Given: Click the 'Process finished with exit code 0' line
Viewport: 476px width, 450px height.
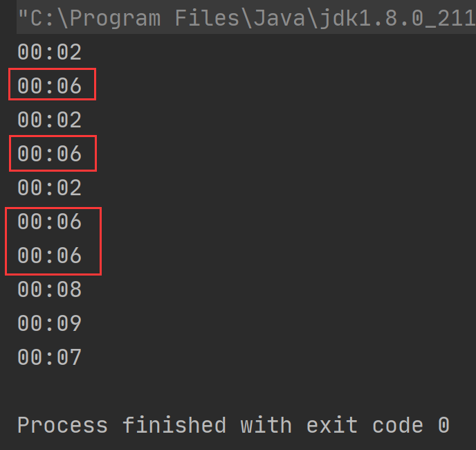Looking at the screenshot, I should tap(233, 425).
